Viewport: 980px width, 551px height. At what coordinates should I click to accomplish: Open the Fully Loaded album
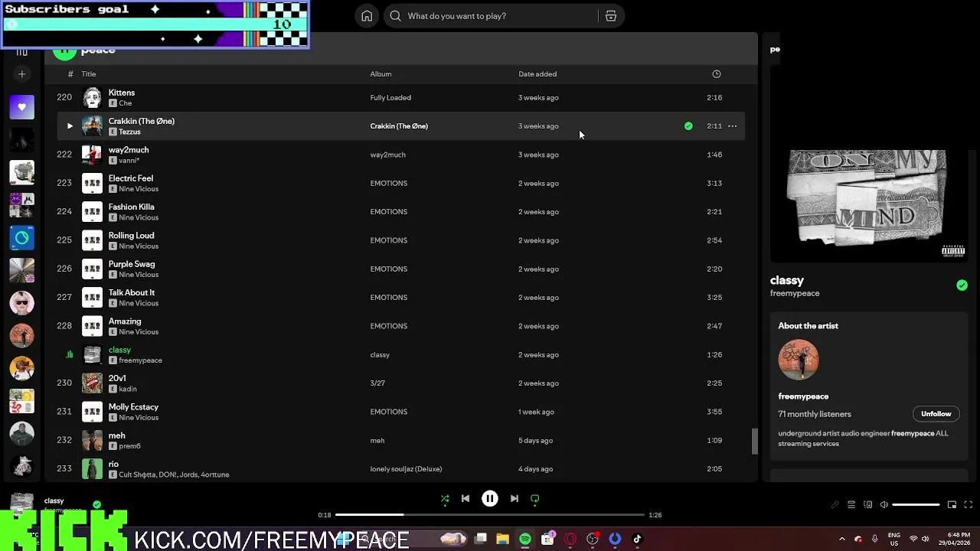click(x=390, y=98)
